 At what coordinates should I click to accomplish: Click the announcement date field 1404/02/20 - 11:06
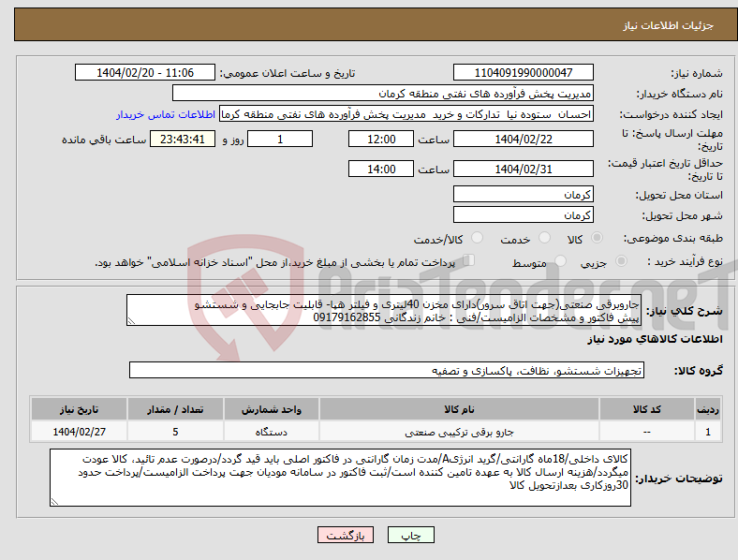145,72
